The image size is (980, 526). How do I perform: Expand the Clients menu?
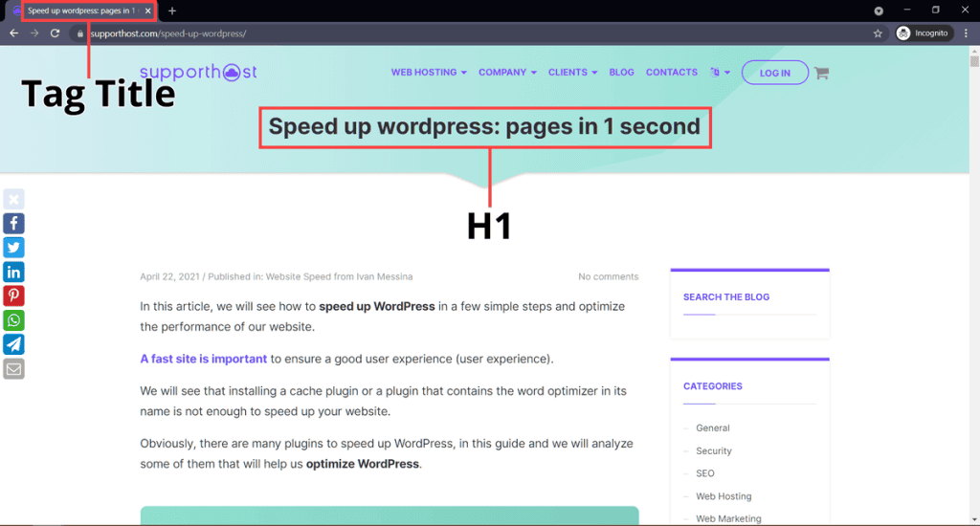[x=572, y=73]
